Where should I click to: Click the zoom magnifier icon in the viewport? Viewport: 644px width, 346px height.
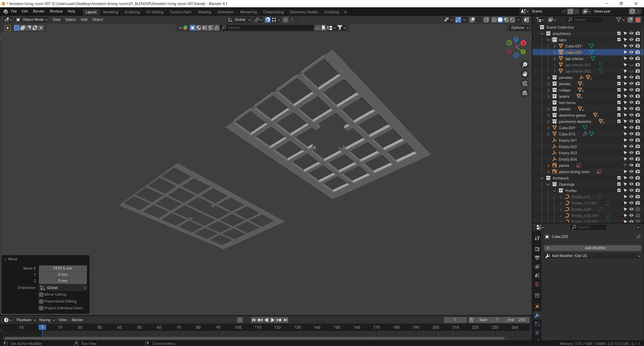pos(525,65)
